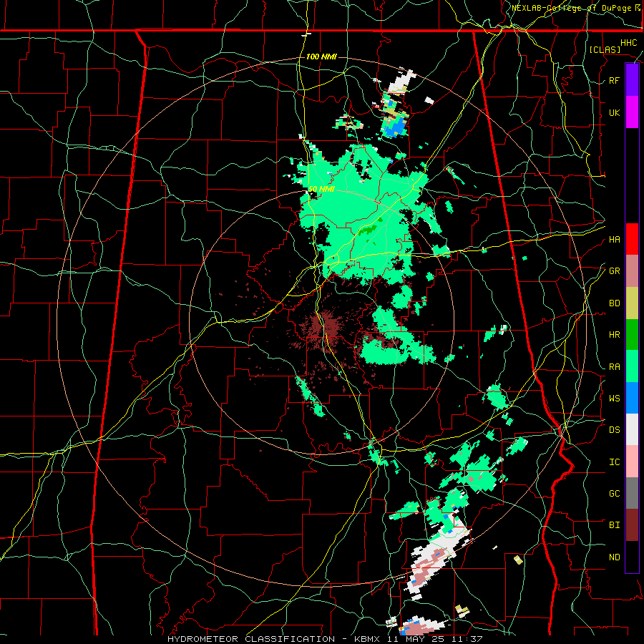Click the UK legend label
This screenshot has width=644, height=644.
pos(615,112)
